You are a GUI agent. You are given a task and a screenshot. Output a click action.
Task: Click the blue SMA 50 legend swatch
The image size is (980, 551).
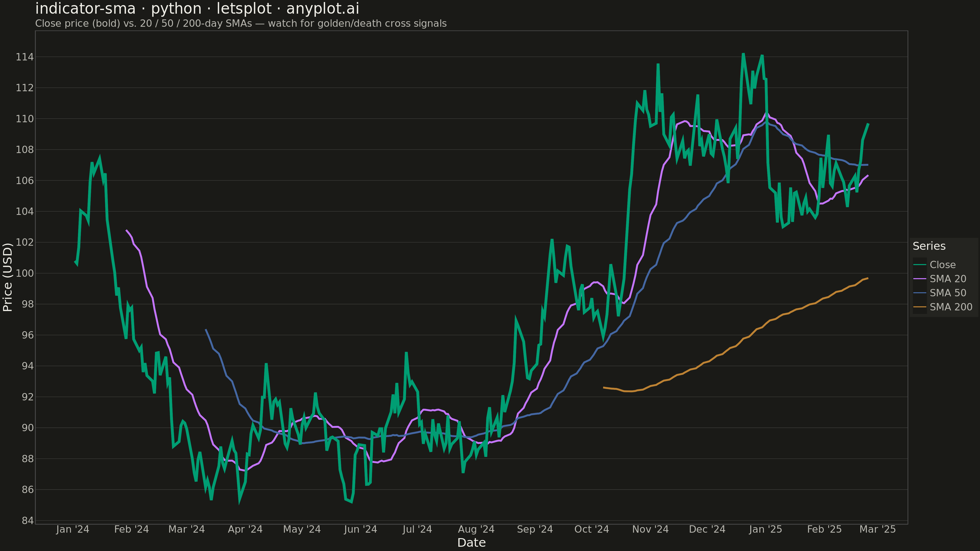click(x=920, y=293)
